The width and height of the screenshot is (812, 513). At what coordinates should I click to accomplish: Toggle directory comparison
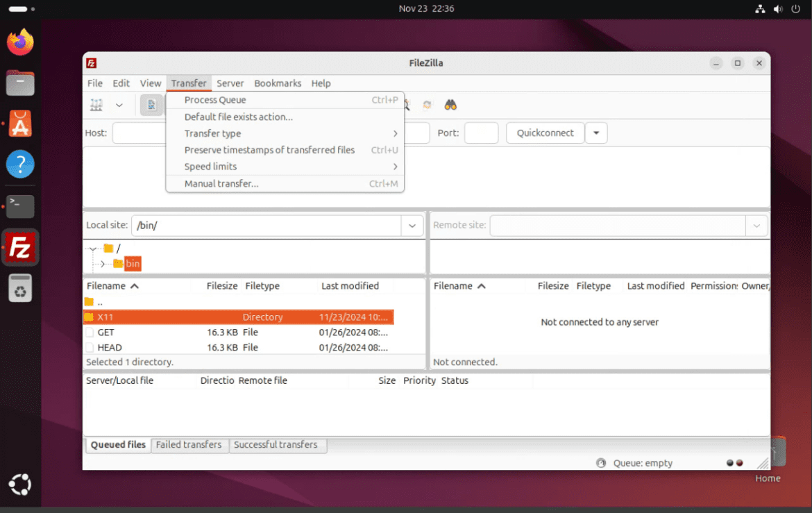click(x=428, y=105)
